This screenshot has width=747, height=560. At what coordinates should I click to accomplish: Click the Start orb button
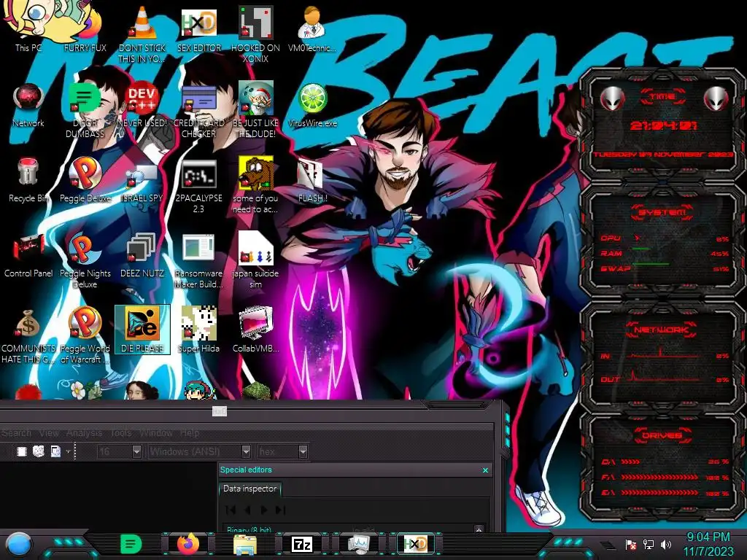pyautogui.click(x=19, y=544)
